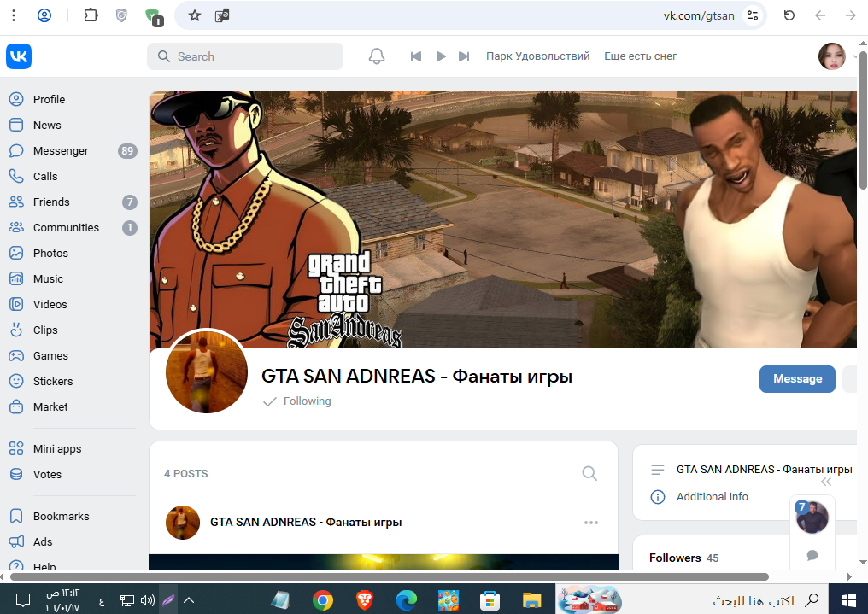Open the Followers 45 list

tap(683, 558)
